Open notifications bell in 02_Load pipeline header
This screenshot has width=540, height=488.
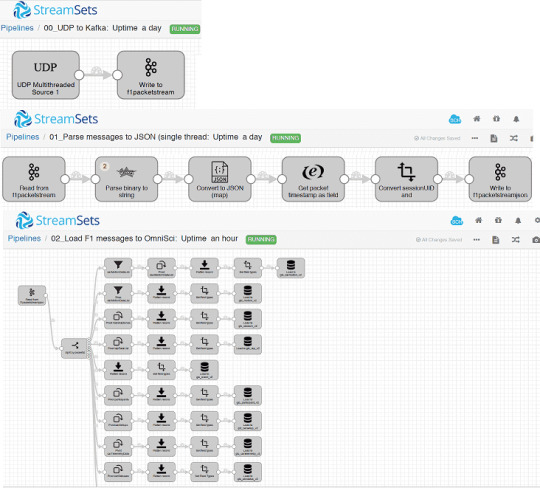(x=518, y=220)
